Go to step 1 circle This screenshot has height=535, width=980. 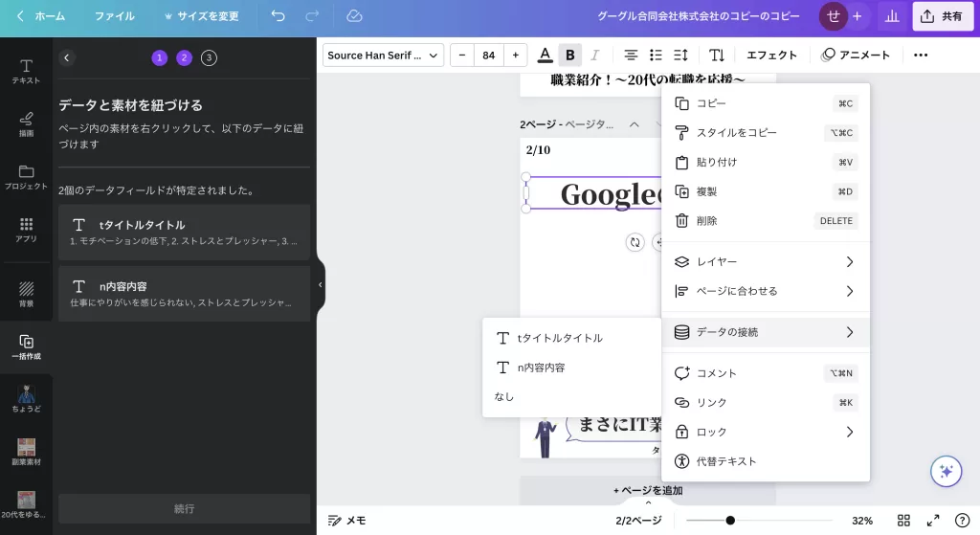(160, 57)
